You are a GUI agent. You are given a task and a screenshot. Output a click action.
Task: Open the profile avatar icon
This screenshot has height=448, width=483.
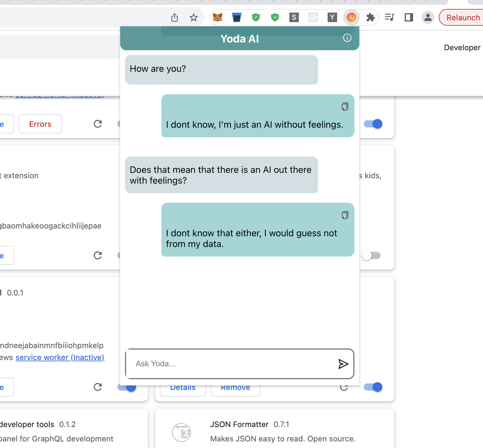428,18
